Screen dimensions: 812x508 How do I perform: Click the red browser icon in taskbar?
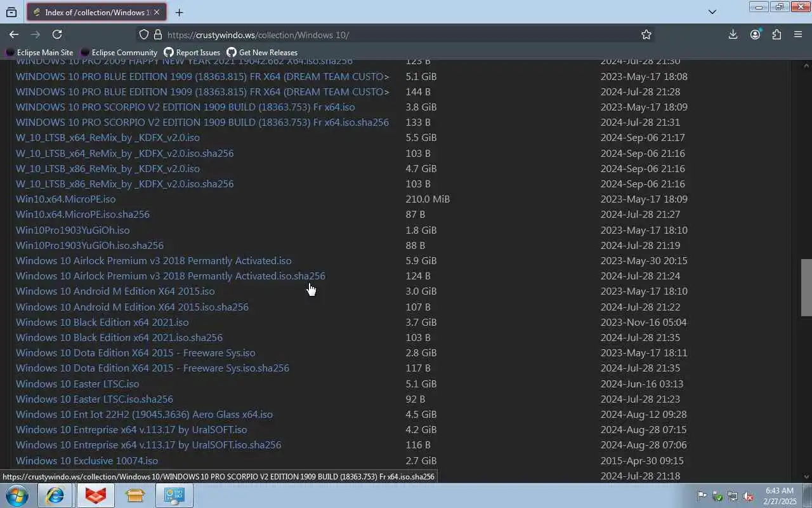[x=95, y=495]
